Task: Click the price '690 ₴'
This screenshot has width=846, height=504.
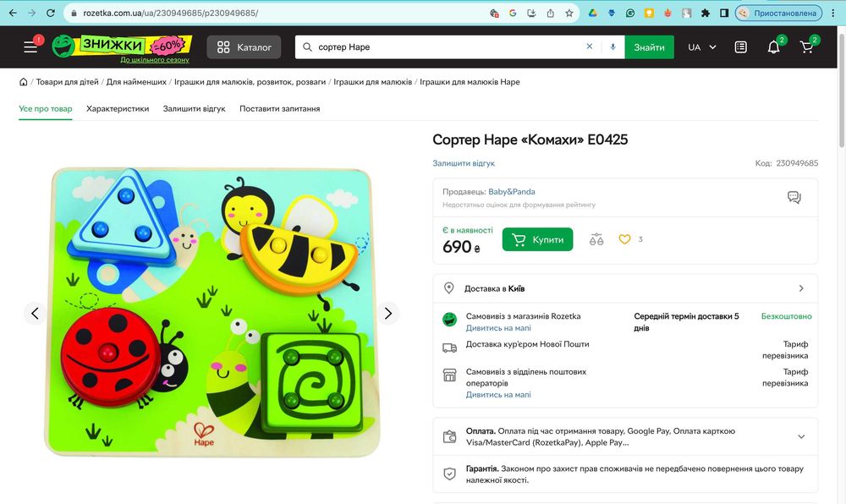Action: (x=461, y=247)
